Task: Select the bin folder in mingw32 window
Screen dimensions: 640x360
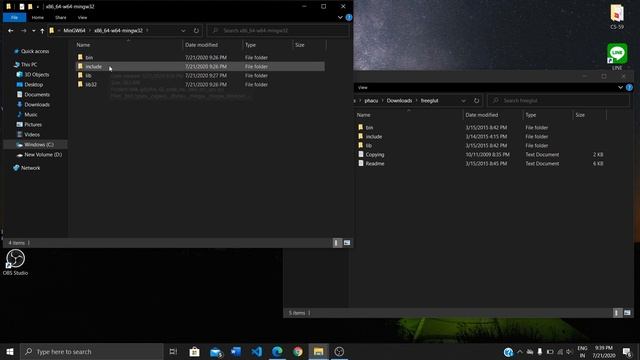Action: pos(200,58)
